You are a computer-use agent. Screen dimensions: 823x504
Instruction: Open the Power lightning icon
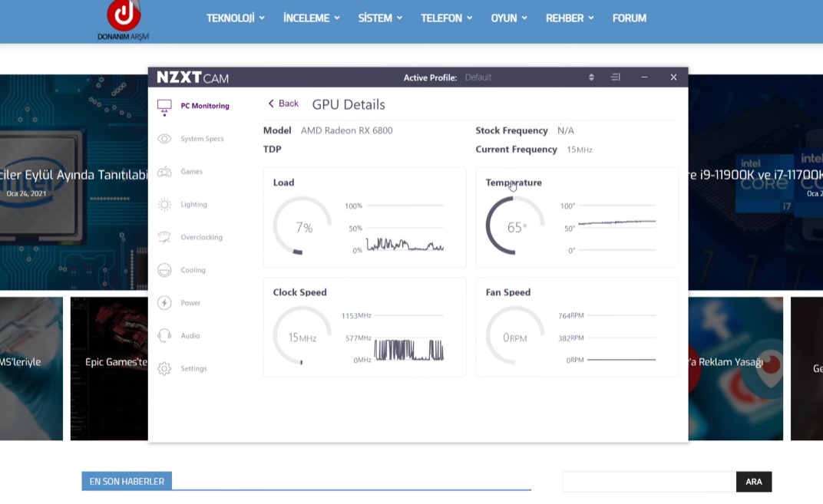(x=164, y=303)
